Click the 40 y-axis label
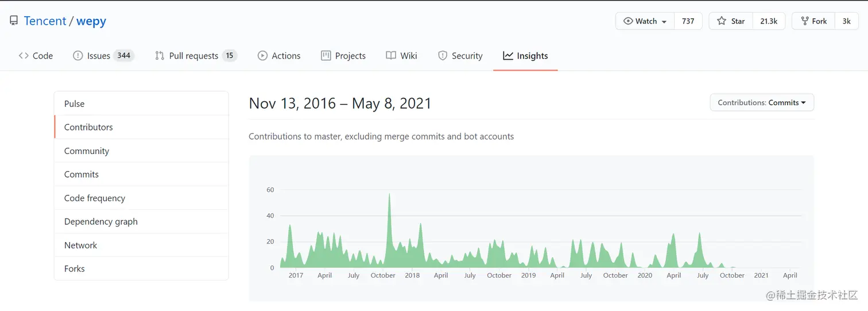Viewport: 868px width, 311px height. click(270, 216)
